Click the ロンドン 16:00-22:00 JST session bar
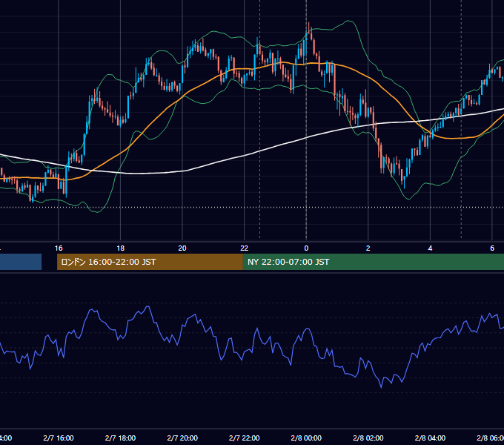Screen dimensions: 504x445 pos(150,262)
